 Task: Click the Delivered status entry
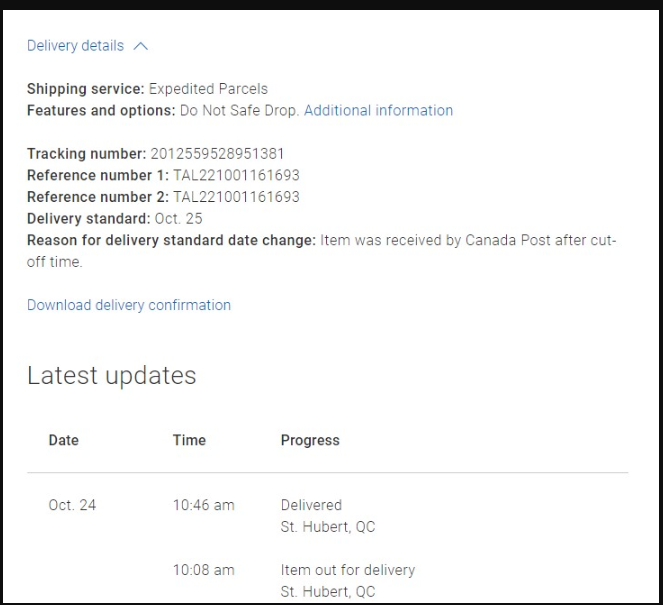311,505
